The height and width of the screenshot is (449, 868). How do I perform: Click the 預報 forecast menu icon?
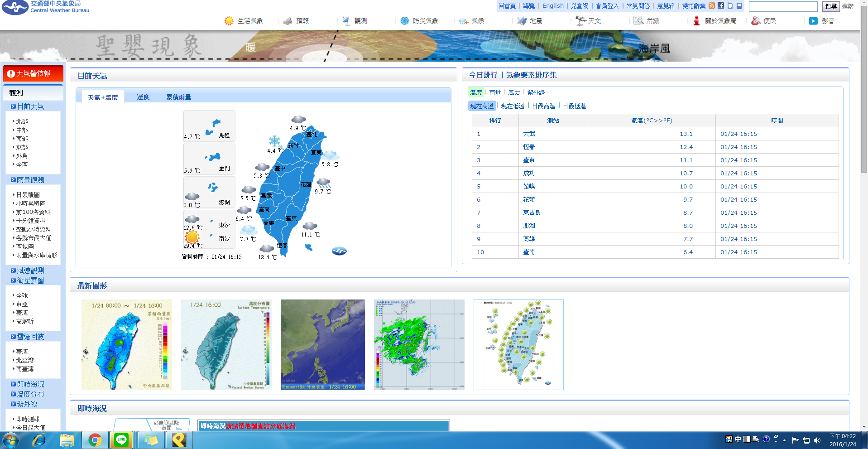(288, 21)
